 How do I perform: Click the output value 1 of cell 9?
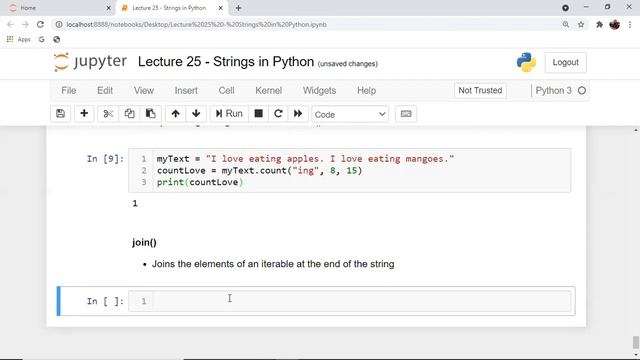135,203
